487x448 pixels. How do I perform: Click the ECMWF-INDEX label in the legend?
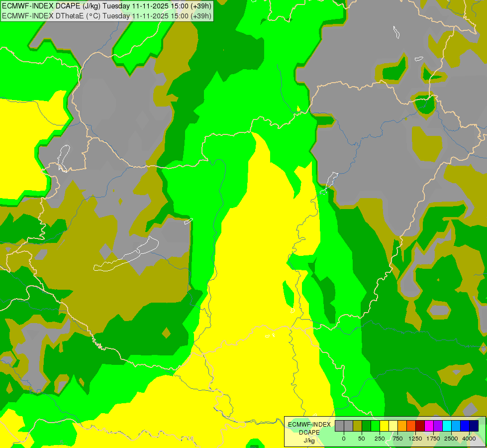pyautogui.click(x=309, y=425)
